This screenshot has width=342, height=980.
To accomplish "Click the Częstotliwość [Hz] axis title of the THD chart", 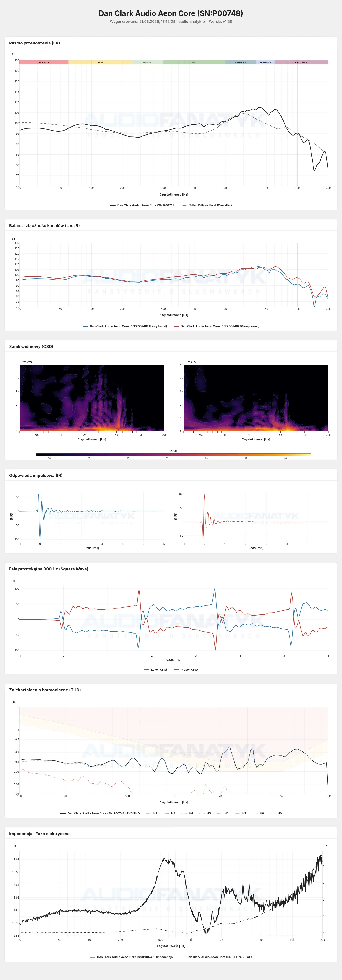I will [x=174, y=802].
